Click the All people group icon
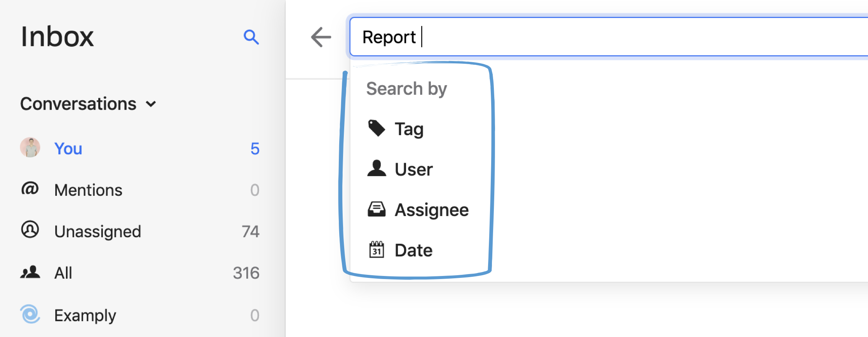 pos(30,272)
